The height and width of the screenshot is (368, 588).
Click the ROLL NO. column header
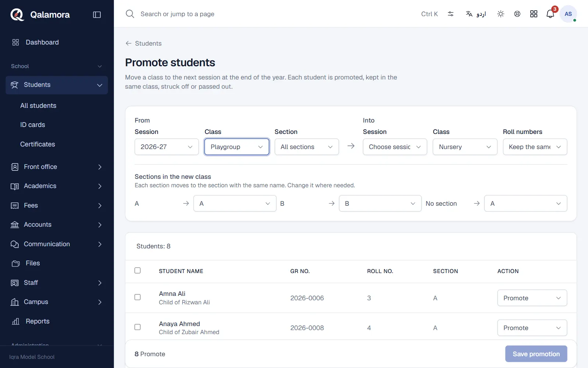point(380,271)
